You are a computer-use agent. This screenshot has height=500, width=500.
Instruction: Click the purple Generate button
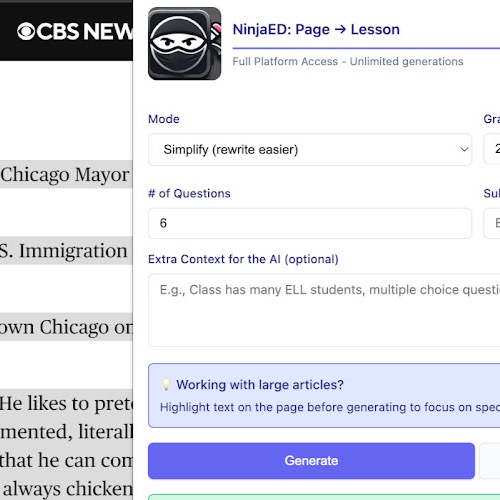click(x=311, y=461)
